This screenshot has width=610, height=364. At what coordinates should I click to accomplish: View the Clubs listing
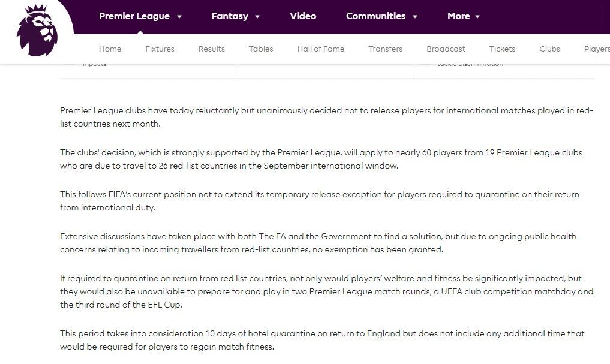549,49
